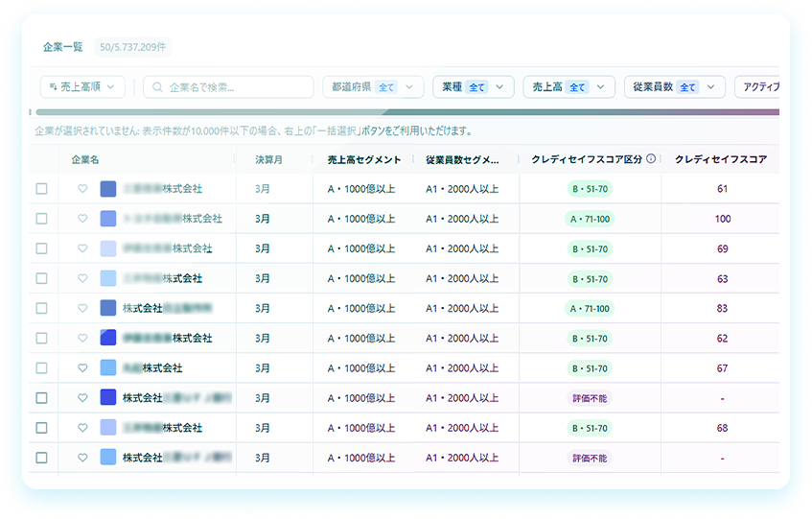Viewport: 812px width, 519px height.
Task: Click the score value 100
Action: [723, 219]
